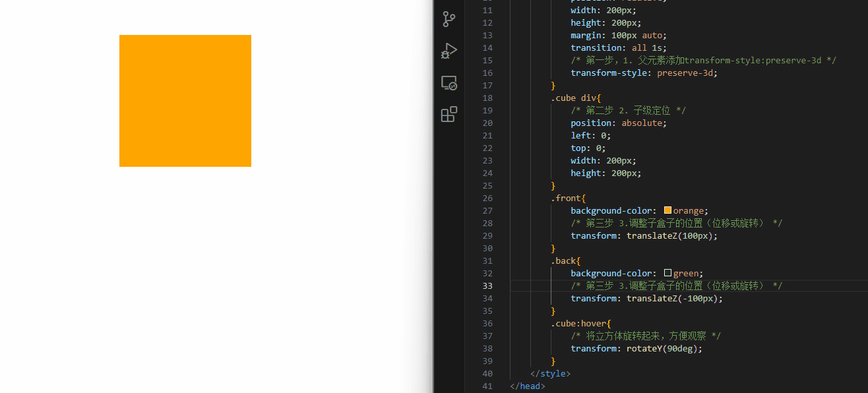Click the orange square in browser preview
This screenshot has width=868, height=393.
[185, 101]
